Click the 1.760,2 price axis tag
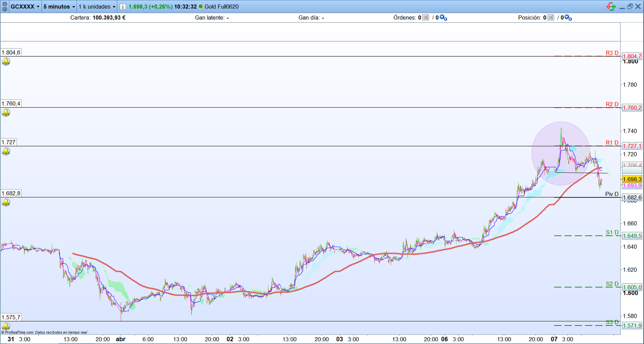This screenshot has height=344, width=644. [x=632, y=108]
